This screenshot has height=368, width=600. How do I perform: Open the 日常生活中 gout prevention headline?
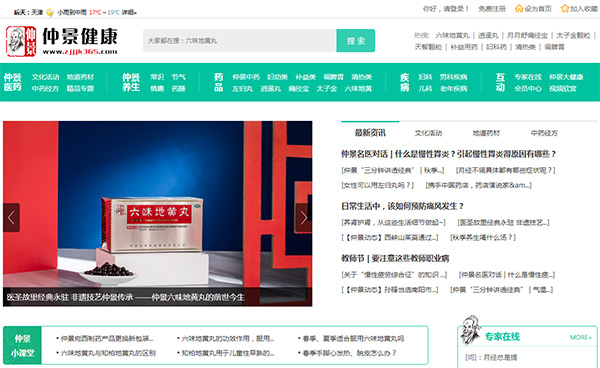(402, 207)
